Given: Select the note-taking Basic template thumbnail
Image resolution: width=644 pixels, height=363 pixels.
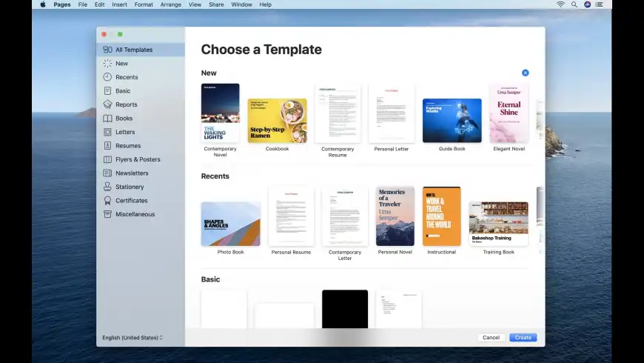Looking at the screenshot, I should [398, 309].
